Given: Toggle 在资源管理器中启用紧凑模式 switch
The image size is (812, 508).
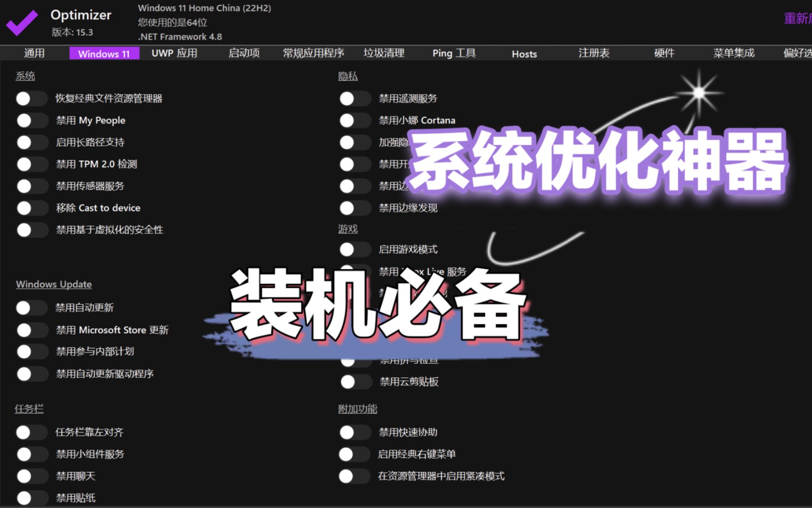Looking at the screenshot, I should click(x=354, y=476).
